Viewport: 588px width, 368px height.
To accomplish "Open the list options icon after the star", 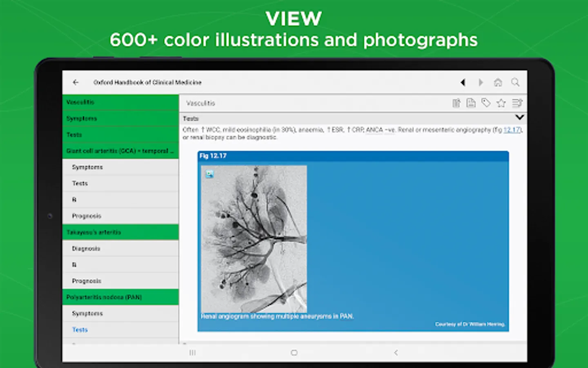I will point(517,103).
